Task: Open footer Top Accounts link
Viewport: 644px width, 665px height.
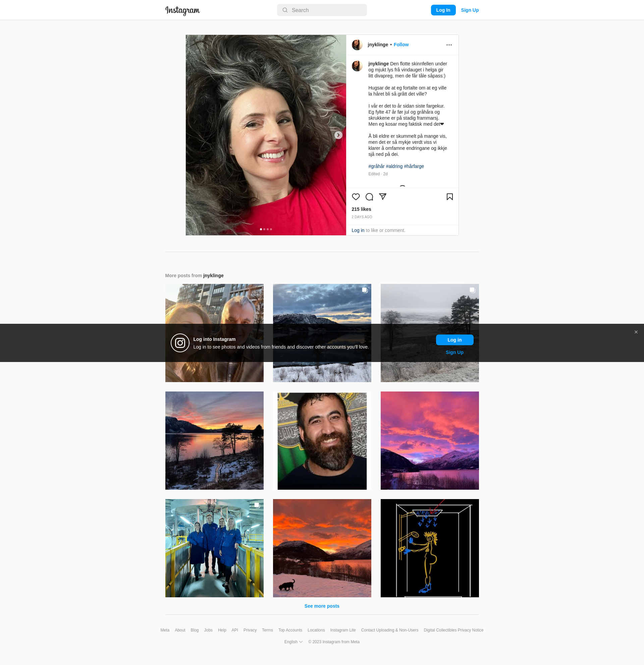Action: (x=290, y=630)
